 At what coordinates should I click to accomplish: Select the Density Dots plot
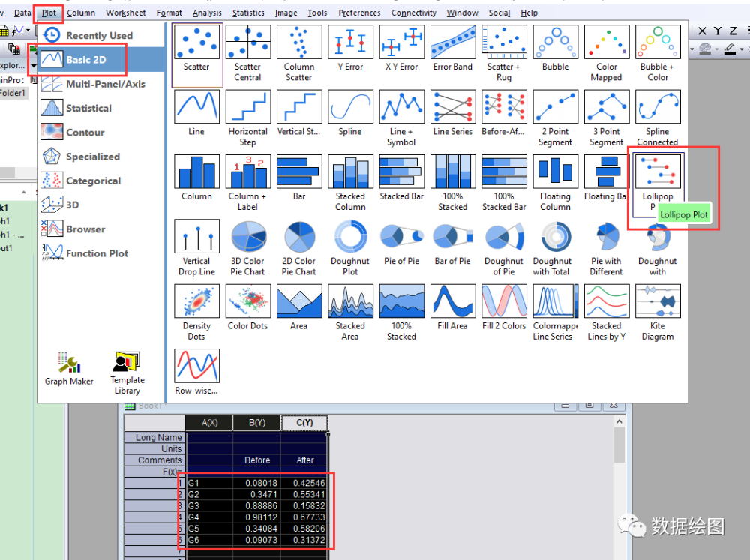[x=196, y=301]
